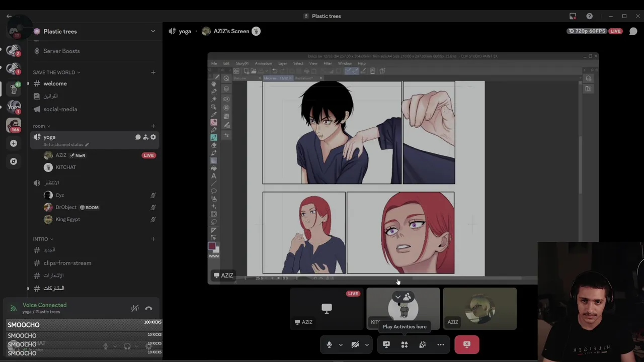Show chat panel icon next to LIVE badge
644x362 pixels.
tap(633, 31)
